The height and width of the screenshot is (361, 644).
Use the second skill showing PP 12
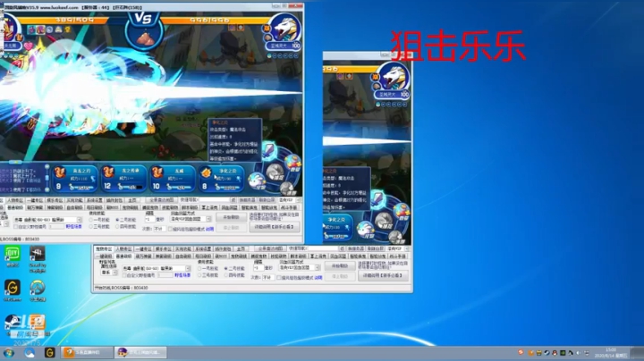click(x=123, y=179)
